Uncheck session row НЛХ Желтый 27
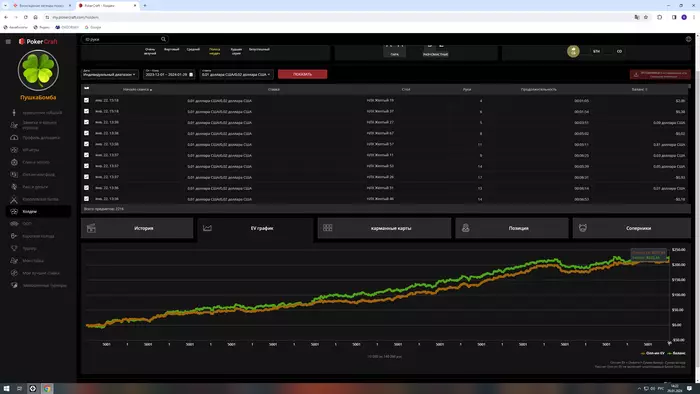 (86, 122)
